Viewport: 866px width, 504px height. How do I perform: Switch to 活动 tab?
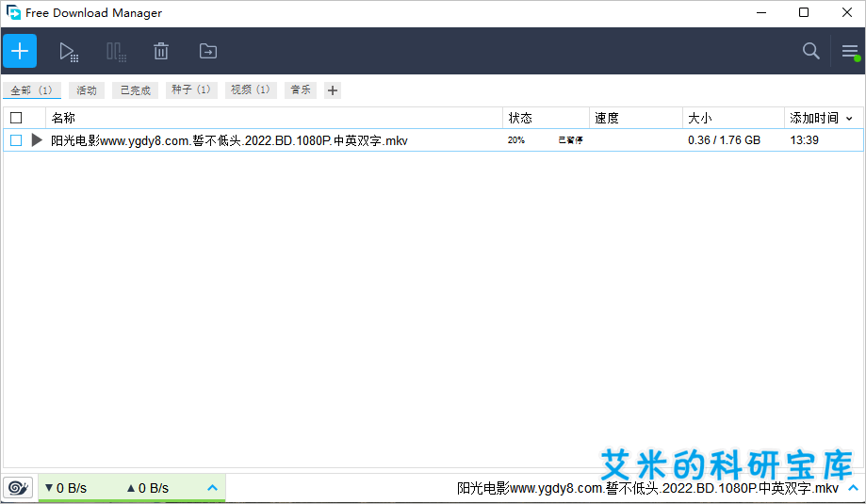pos(87,90)
